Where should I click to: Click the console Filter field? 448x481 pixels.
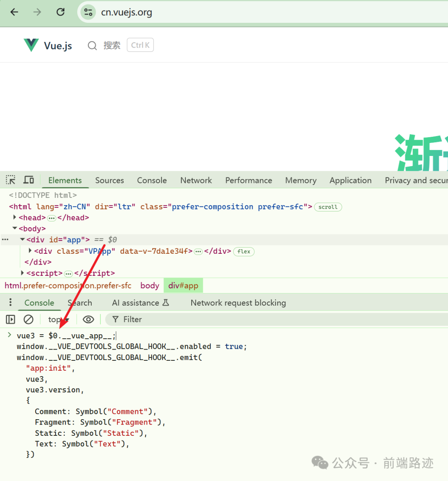[x=276, y=319]
